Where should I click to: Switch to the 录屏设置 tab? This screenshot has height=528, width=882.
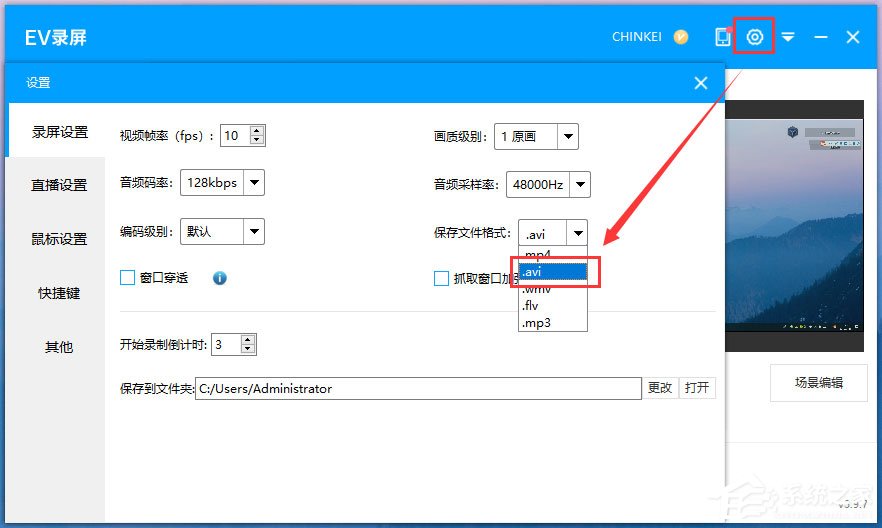(x=60, y=132)
